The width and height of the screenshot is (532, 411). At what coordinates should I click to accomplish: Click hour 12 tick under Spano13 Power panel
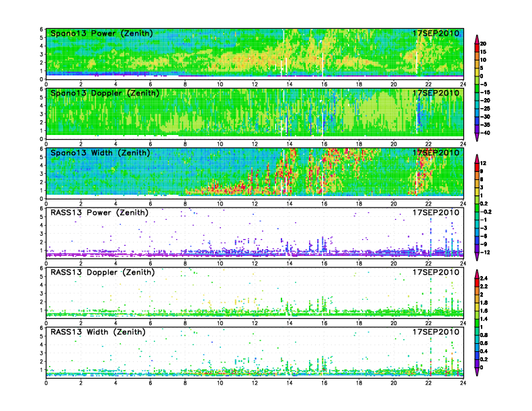pyautogui.click(x=255, y=85)
